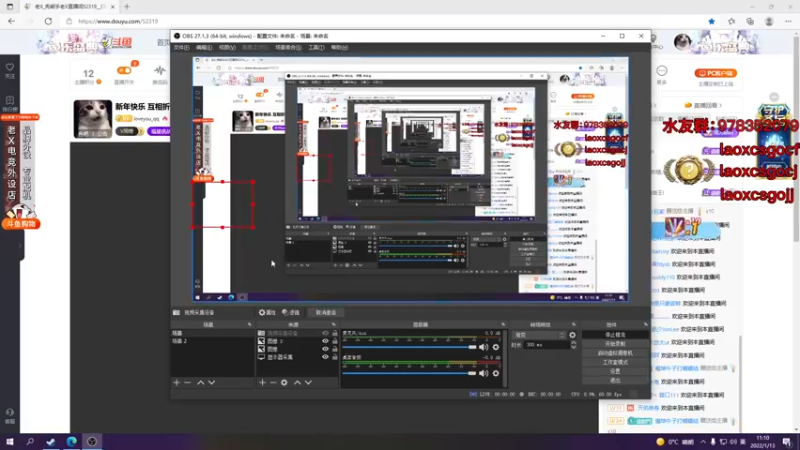Toggle lock on 视频采集设备 source
This screenshot has height=450, width=800.
point(335,333)
